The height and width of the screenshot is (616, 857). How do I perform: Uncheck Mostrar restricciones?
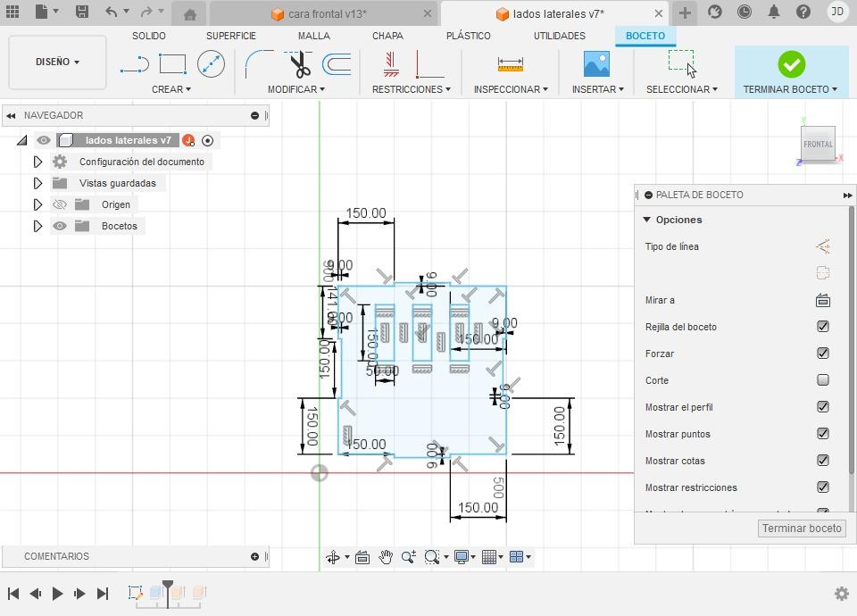[823, 487]
